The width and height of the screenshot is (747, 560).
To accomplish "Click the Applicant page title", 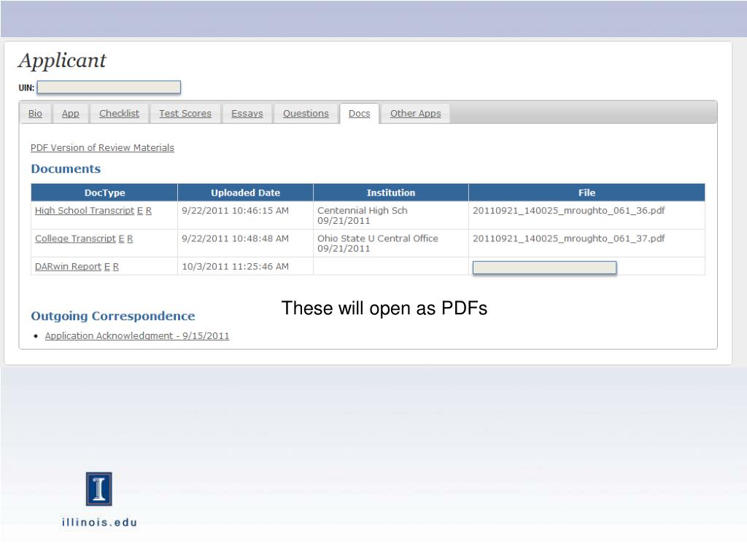I will pyautogui.click(x=63, y=61).
